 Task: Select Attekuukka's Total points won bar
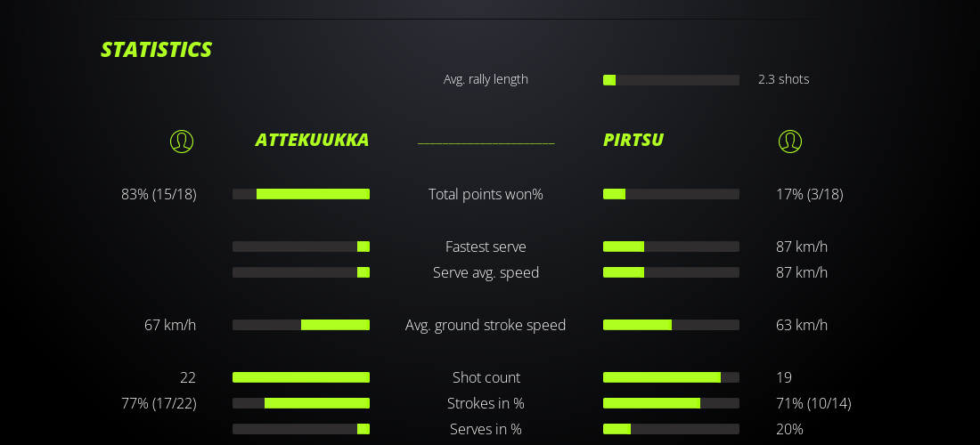[x=301, y=194]
